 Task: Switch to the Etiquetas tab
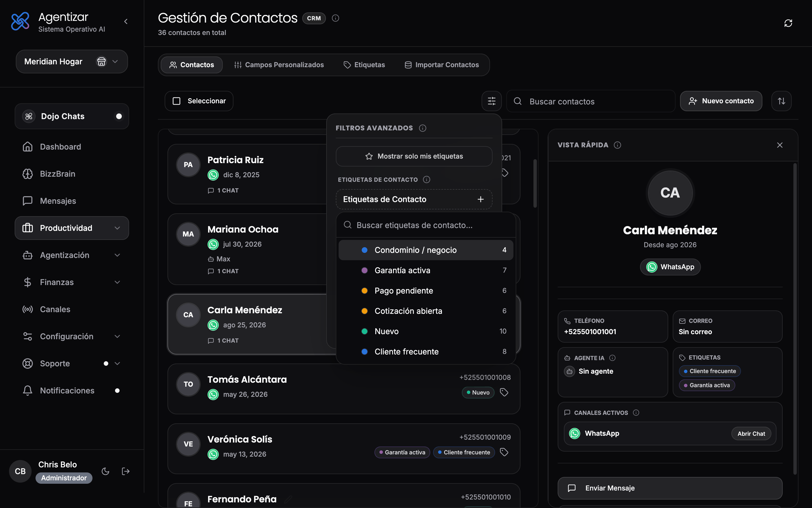click(x=364, y=65)
